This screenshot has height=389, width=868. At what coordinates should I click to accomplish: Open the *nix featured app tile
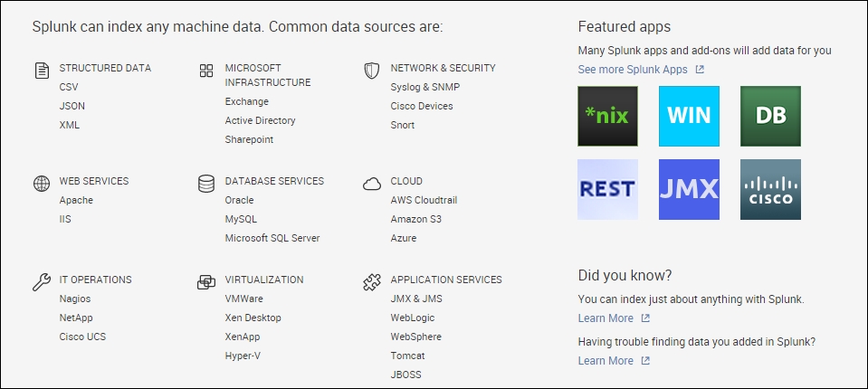[608, 116]
